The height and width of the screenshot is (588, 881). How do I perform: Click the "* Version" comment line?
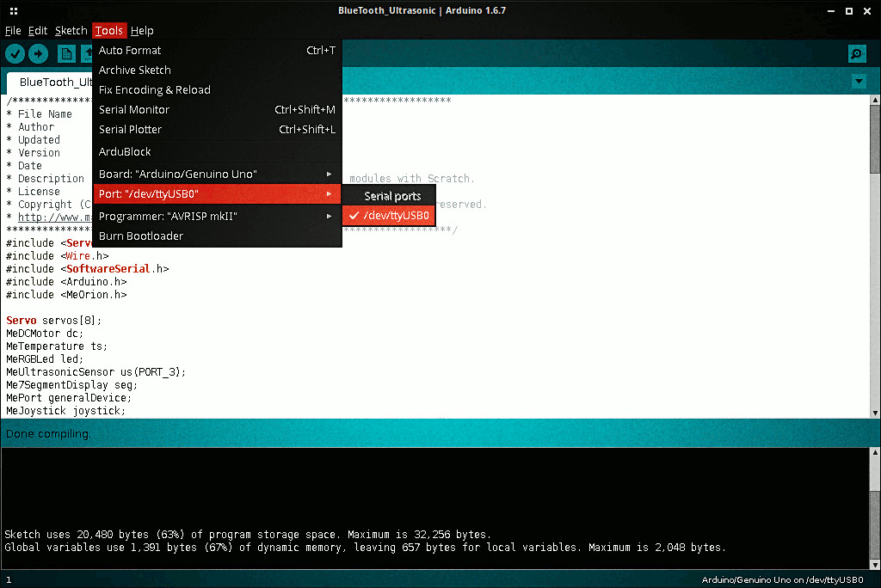(34, 153)
